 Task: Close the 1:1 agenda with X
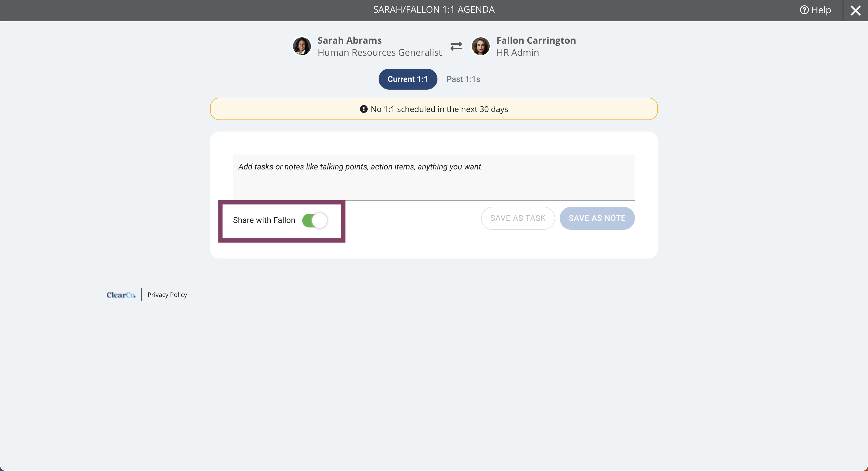pos(855,10)
